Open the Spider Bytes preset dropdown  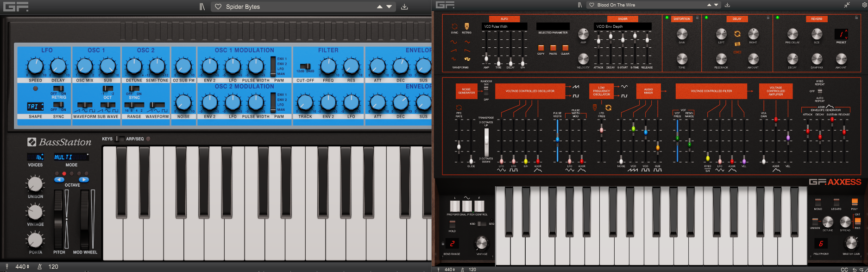pyautogui.click(x=304, y=6)
